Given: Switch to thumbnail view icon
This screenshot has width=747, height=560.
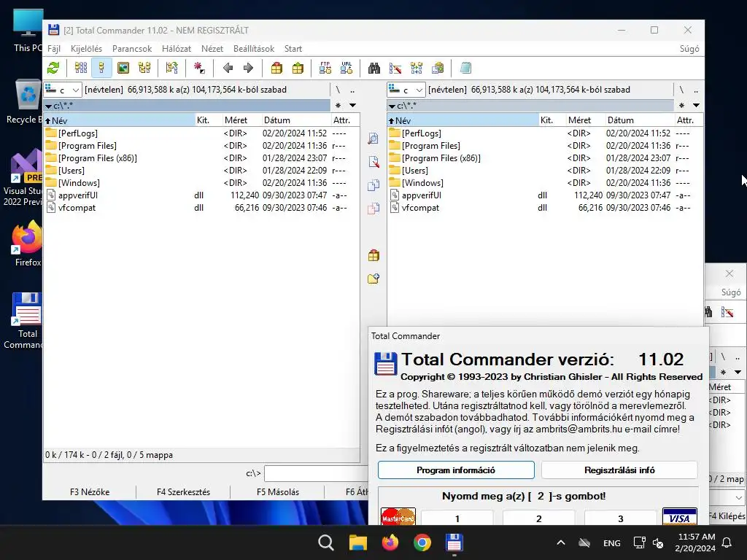Looking at the screenshot, I should [x=123, y=68].
